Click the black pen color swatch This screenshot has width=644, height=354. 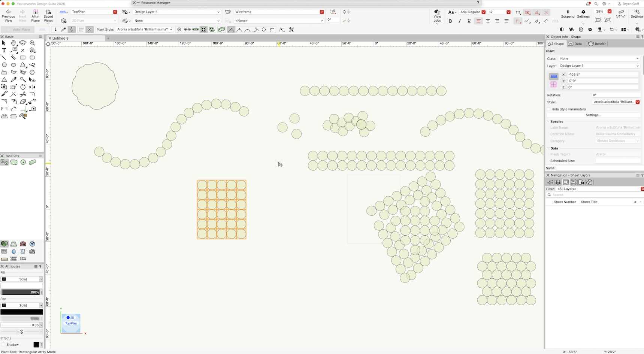click(x=21, y=312)
